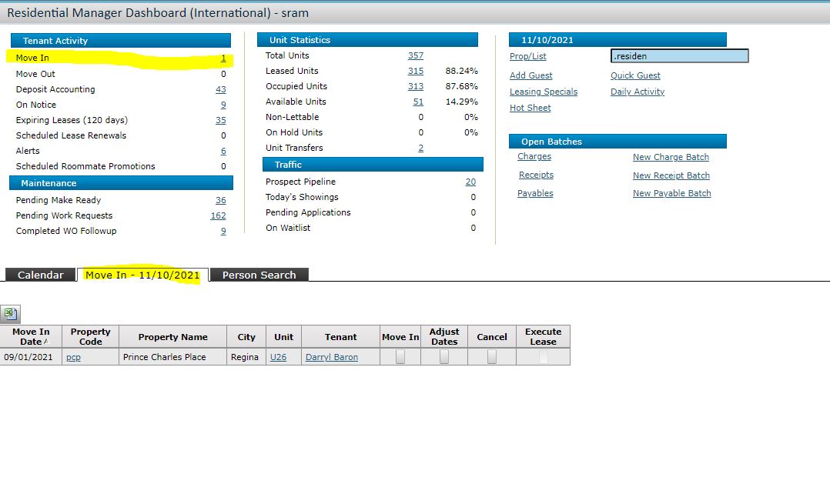Open Prospect Pipeline count 20
Viewport: 830px width, 504px height.
470,182
